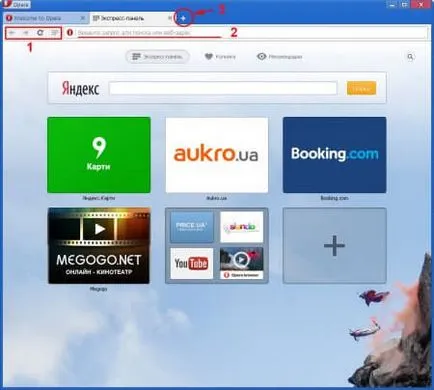Open the Slando thumbnail in folder
Viewport: 434px width, 390px height.
tap(241, 227)
